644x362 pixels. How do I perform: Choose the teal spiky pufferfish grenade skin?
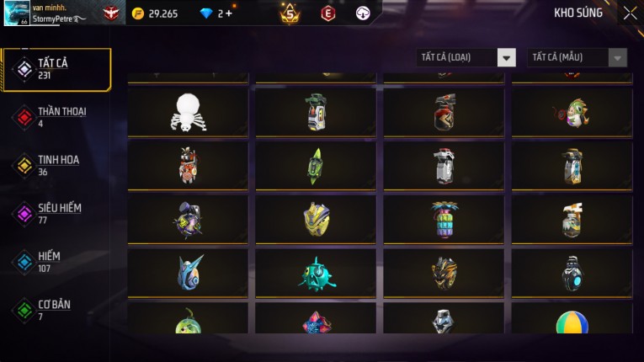pos(316,274)
